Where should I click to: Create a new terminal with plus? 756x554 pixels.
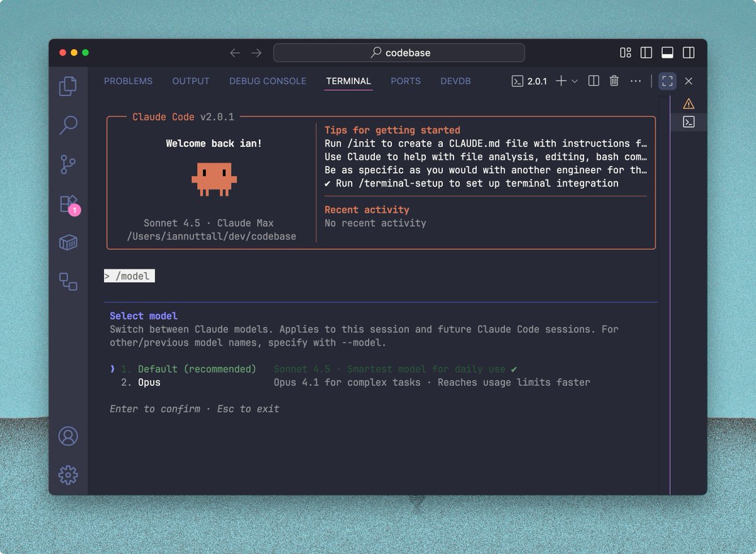point(561,81)
